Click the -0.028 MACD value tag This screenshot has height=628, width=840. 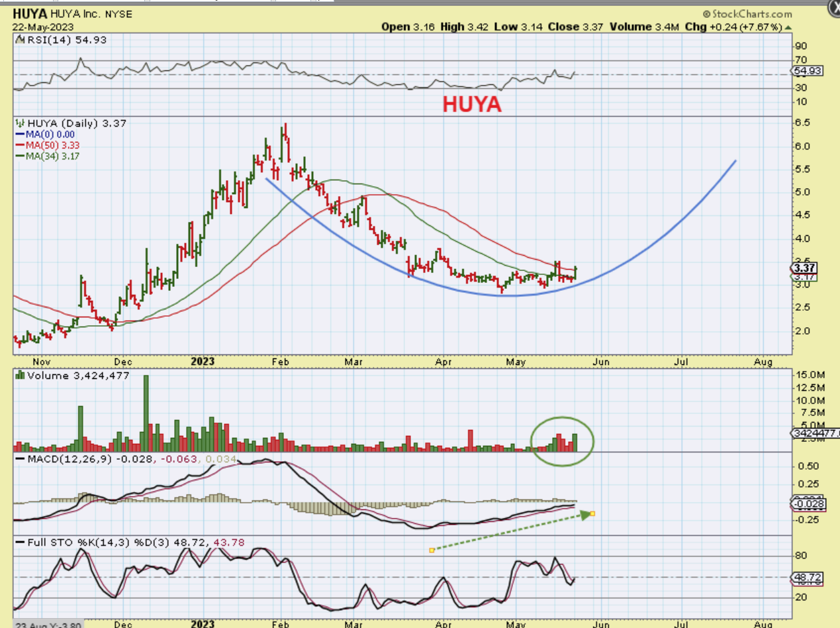point(806,505)
